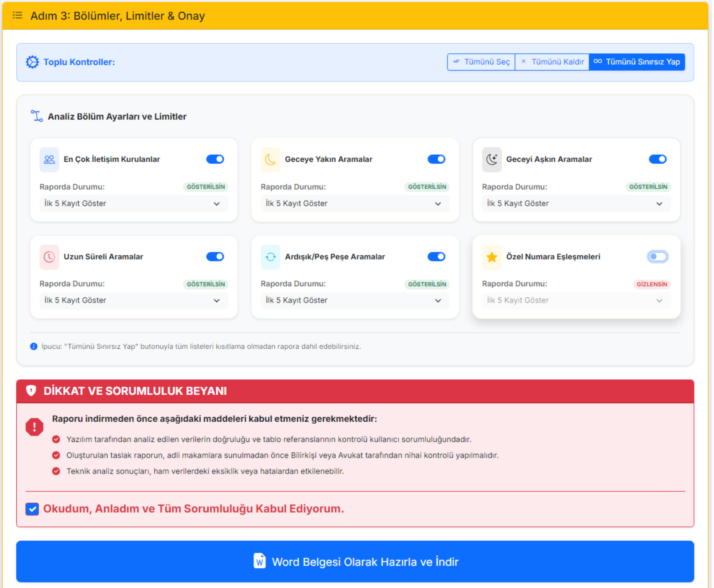Click the Tümünü Kaldır button
The image size is (714, 588).
pyautogui.click(x=552, y=62)
